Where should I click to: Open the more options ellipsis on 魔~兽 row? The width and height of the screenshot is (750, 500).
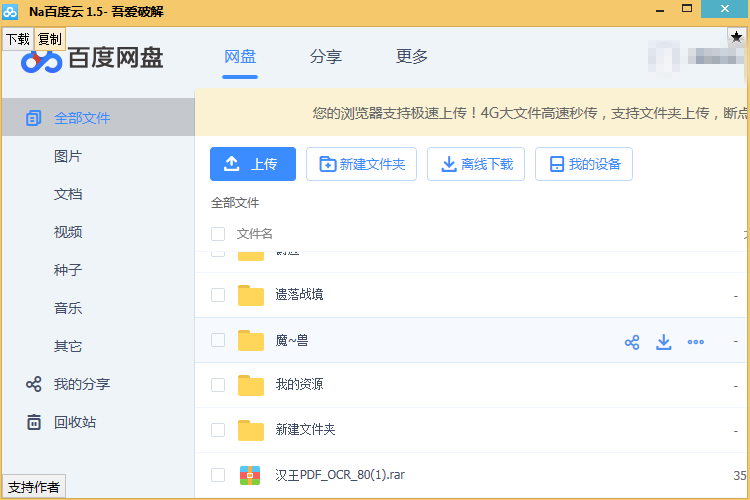tap(696, 342)
